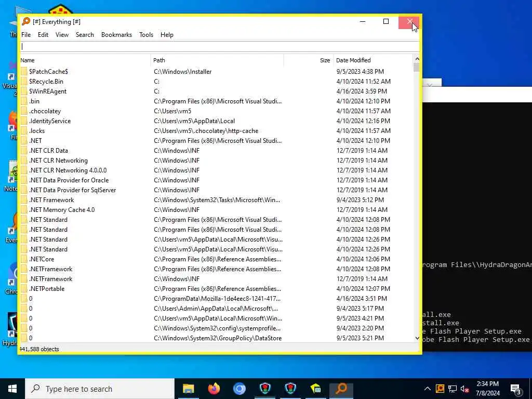Click path C:\Windows\System32\GroupPolicy\DataStore
This screenshot has height=399, width=532.
[218, 338]
